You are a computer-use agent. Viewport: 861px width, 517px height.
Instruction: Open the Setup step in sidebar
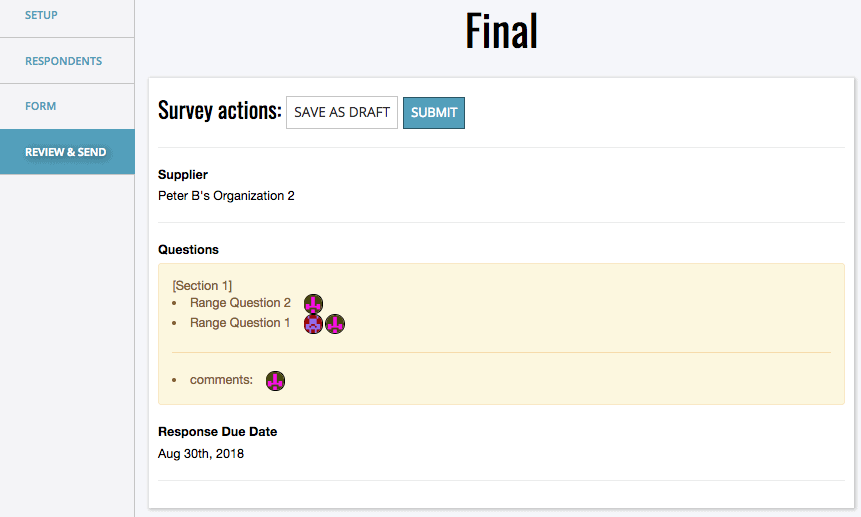[x=41, y=16]
